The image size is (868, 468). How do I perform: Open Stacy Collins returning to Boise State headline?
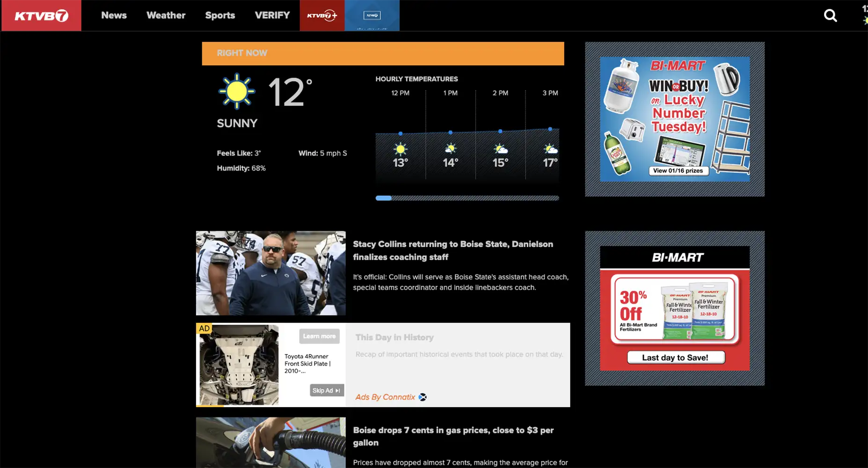coord(452,250)
